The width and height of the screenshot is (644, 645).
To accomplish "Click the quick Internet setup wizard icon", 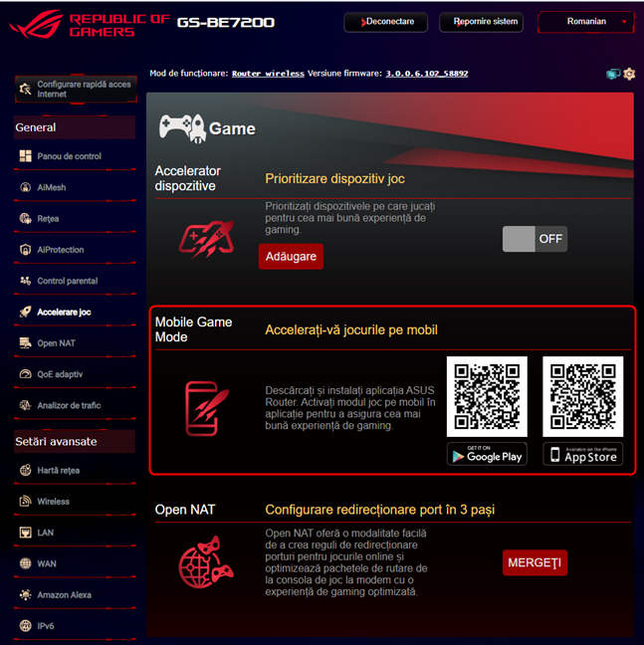I will 26,89.
